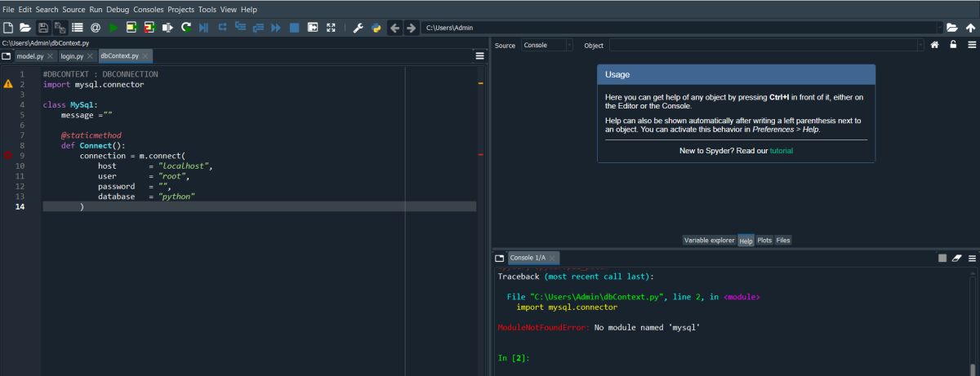980x376 pixels.
Task: Open the PYTHONPATH manager Python icon
Action: pos(376,28)
